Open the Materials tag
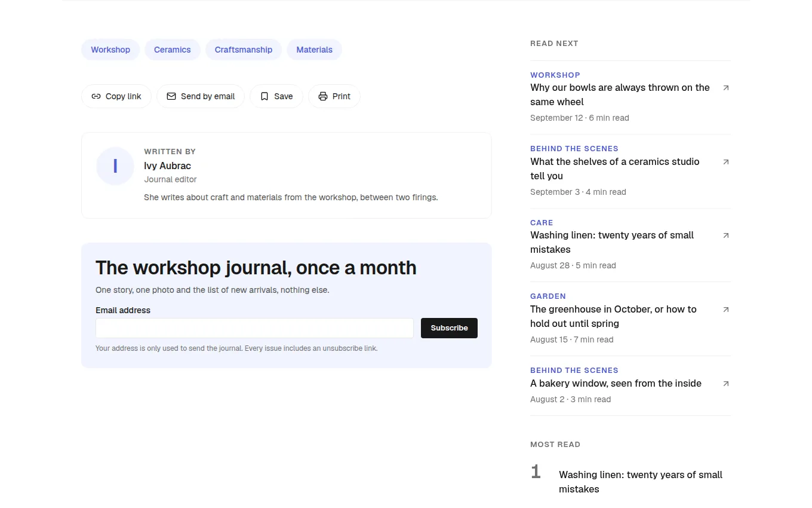The image size is (812, 508). pos(315,50)
